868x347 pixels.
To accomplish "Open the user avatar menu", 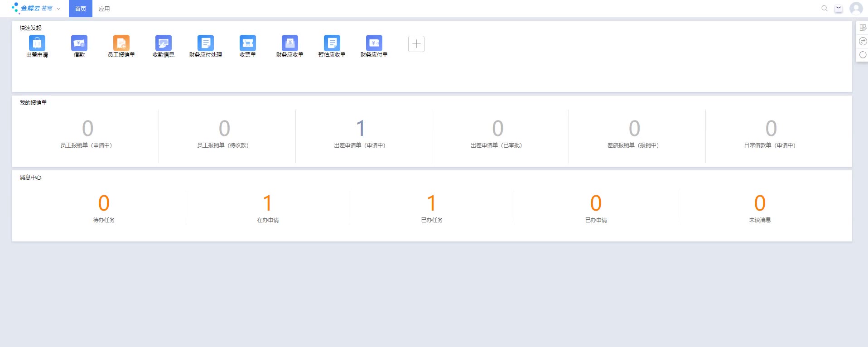I will tap(856, 8).
